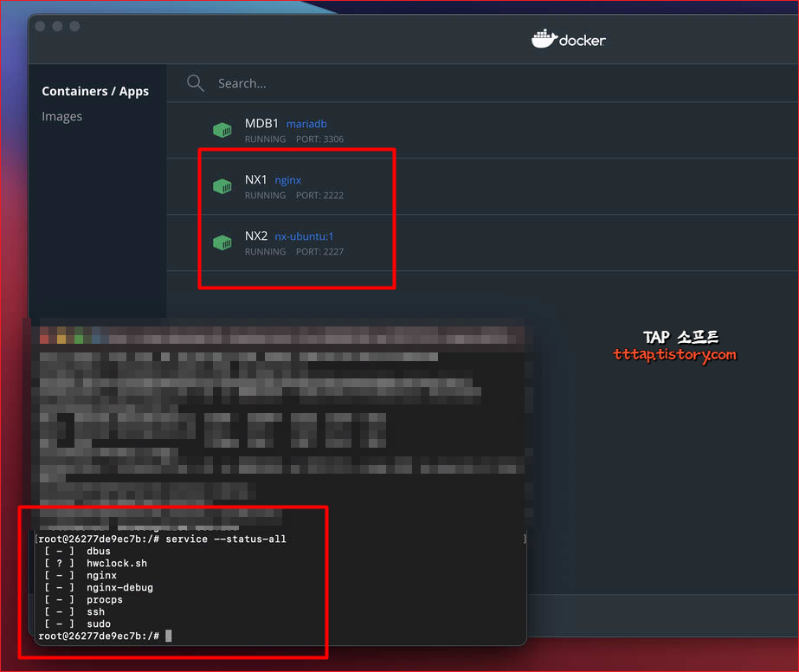799x672 pixels.
Task: Click PORT: 2227 of NX2
Action: [x=319, y=251]
